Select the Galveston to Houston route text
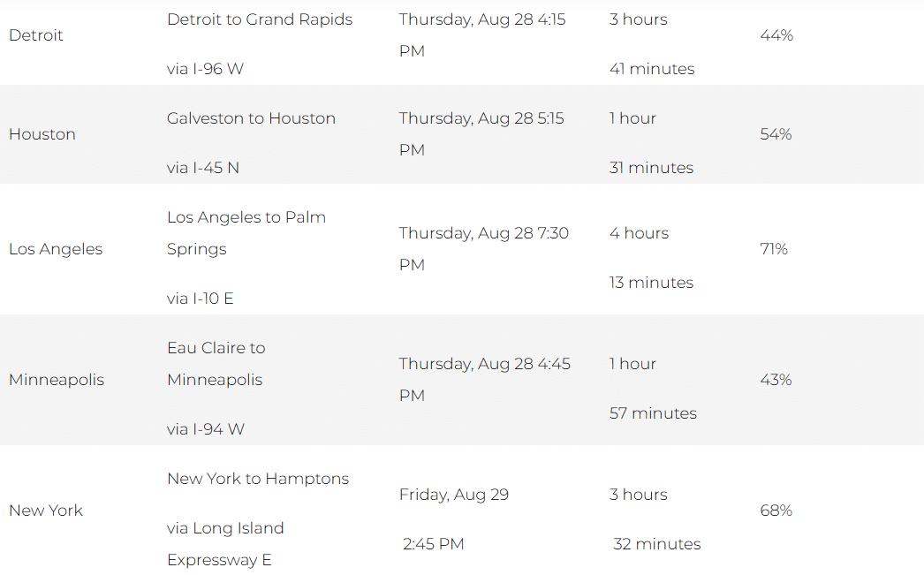Image resolution: width=924 pixels, height=575 pixels. click(x=251, y=118)
